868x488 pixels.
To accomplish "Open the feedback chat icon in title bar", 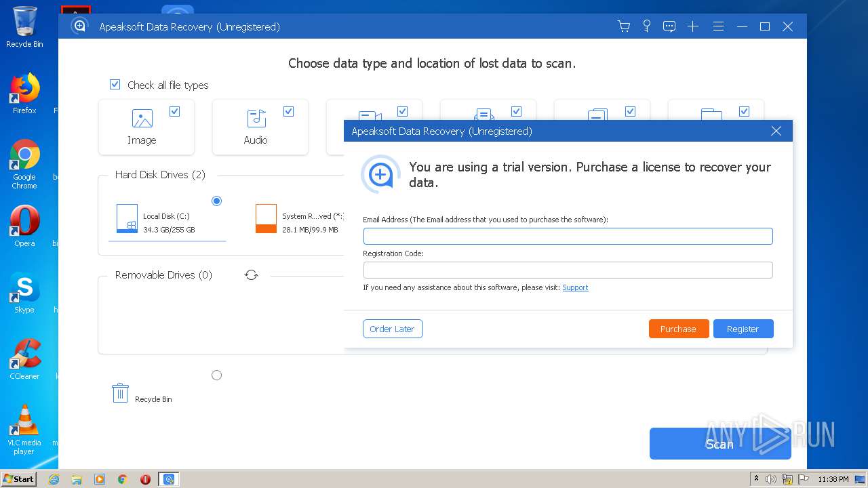I will (669, 26).
